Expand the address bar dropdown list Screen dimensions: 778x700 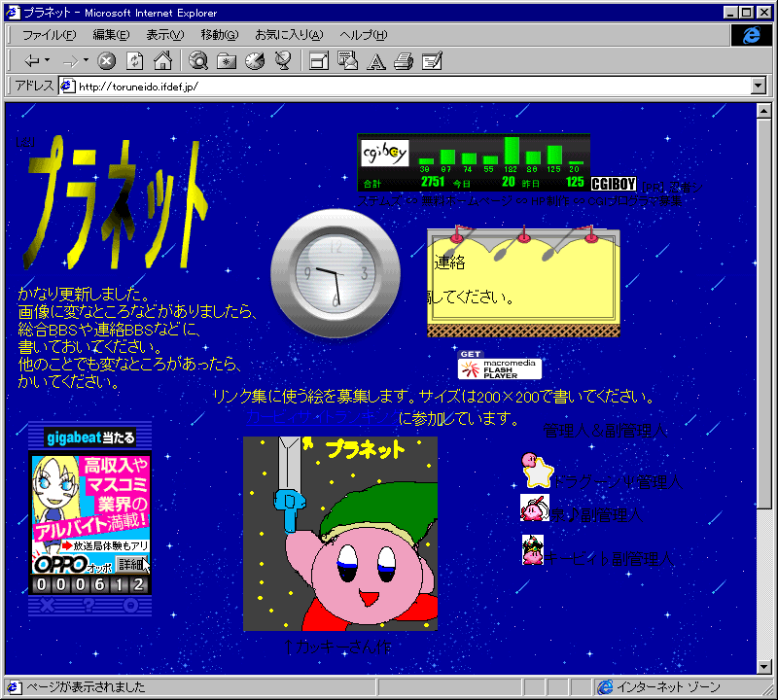(x=759, y=87)
